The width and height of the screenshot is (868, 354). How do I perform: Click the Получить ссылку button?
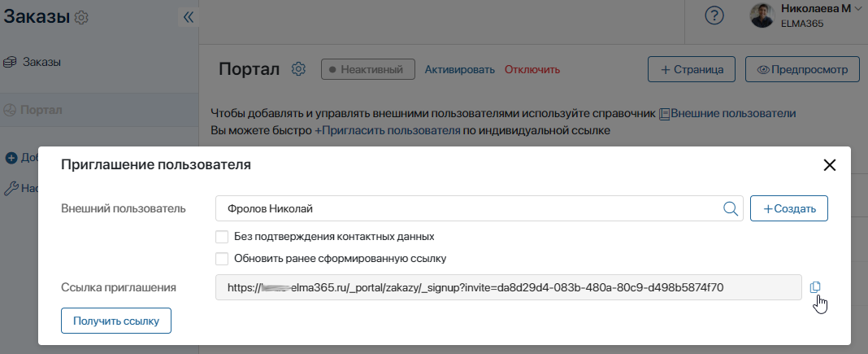click(116, 321)
